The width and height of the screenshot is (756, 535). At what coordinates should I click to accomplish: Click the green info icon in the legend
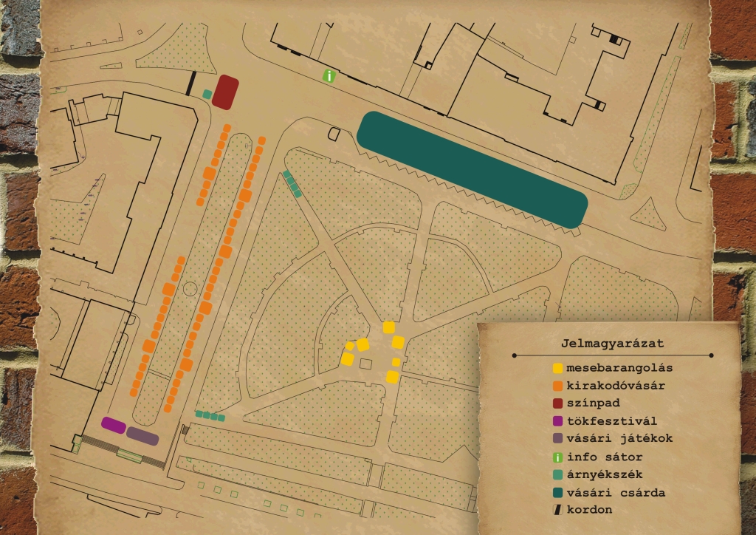(557, 457)
